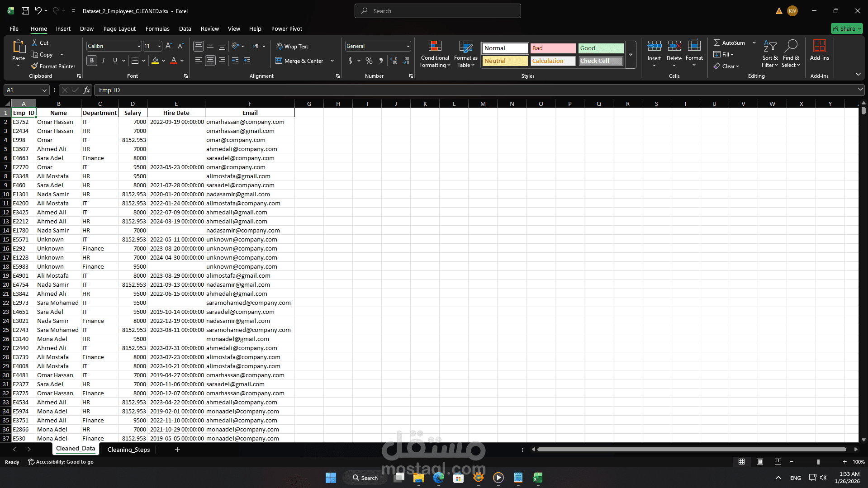Open Sort & Filter options
868x488 pixels.
[770, 54]
